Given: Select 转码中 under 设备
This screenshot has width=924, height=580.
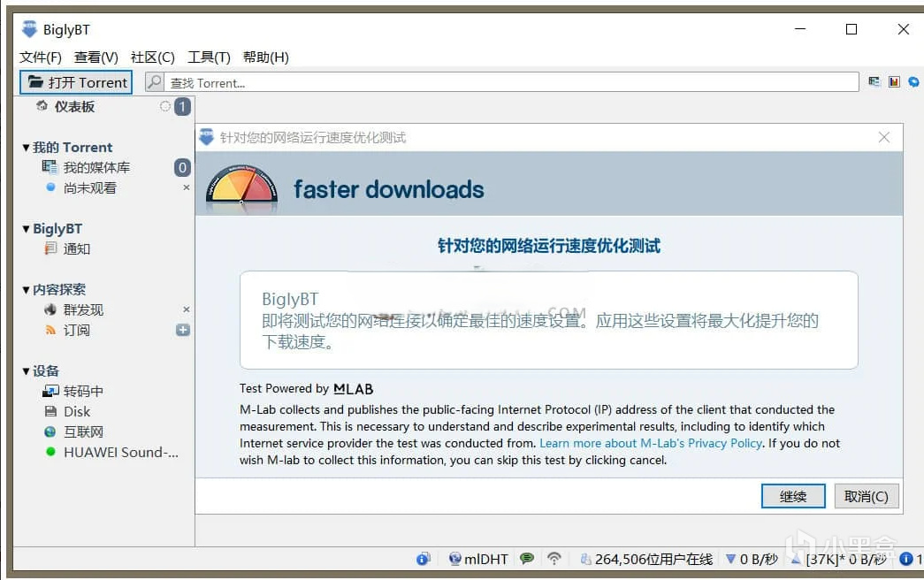Looking at the screenshot, I should (x=83, y=392).
